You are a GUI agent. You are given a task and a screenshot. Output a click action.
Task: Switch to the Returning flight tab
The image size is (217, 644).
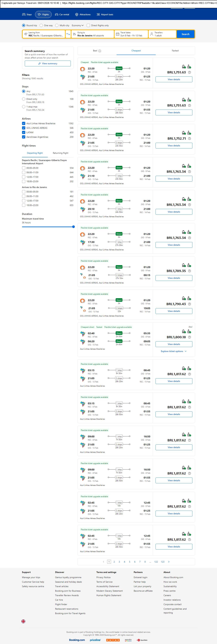click(60, 153)
